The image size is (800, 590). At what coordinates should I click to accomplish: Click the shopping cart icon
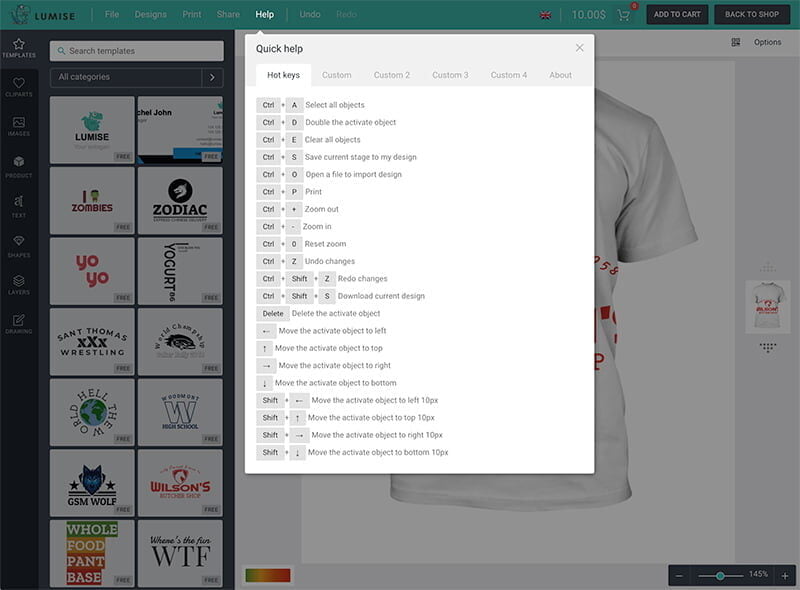point(624,15)
